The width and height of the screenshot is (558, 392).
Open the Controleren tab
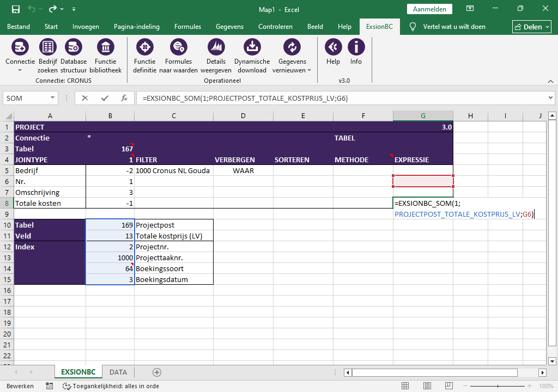pos(275,27)
